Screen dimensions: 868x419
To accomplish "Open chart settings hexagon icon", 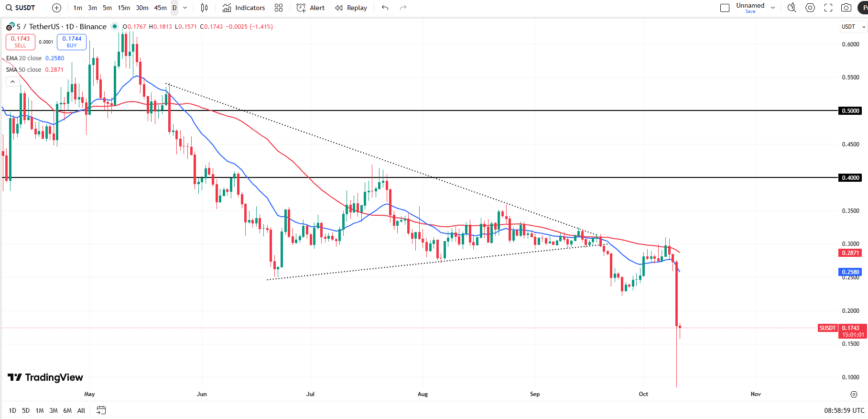I will coord(810,8).
